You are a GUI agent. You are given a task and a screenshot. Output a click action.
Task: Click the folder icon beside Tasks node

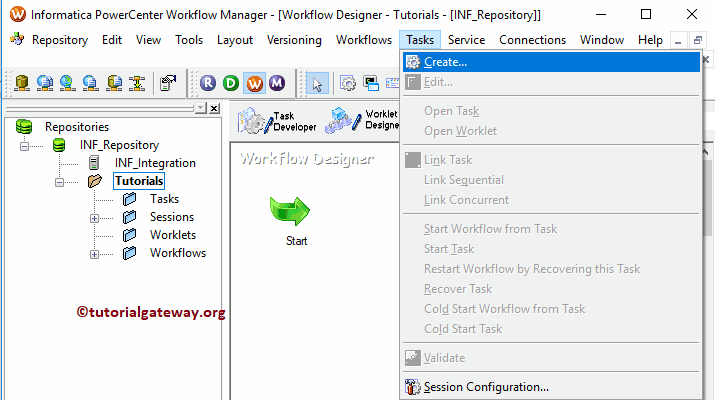(x=130, y=199)
